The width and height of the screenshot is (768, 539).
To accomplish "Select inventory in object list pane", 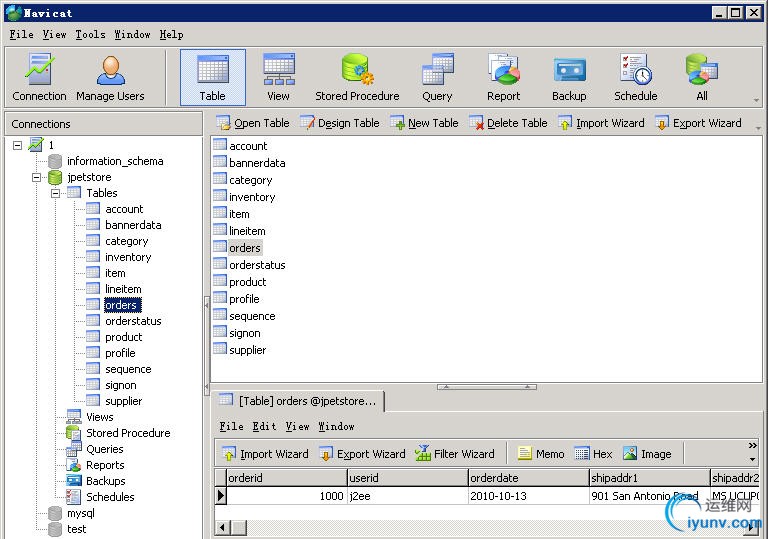I will click(252, 197).
